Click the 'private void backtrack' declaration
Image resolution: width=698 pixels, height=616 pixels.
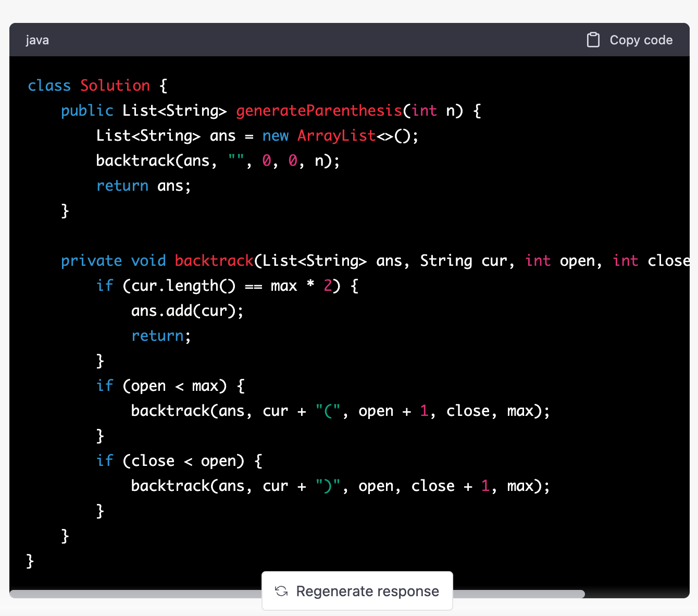point(157,261)
